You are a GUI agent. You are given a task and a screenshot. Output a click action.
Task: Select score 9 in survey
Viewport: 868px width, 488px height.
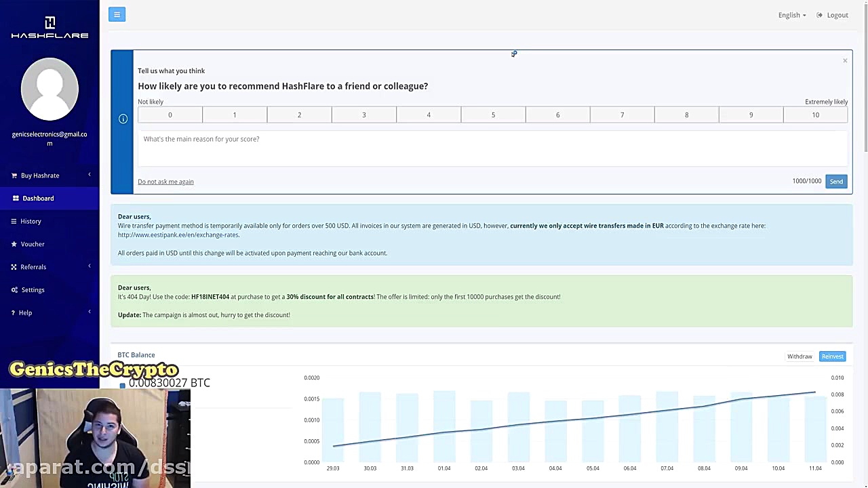(x=751, y=115)
